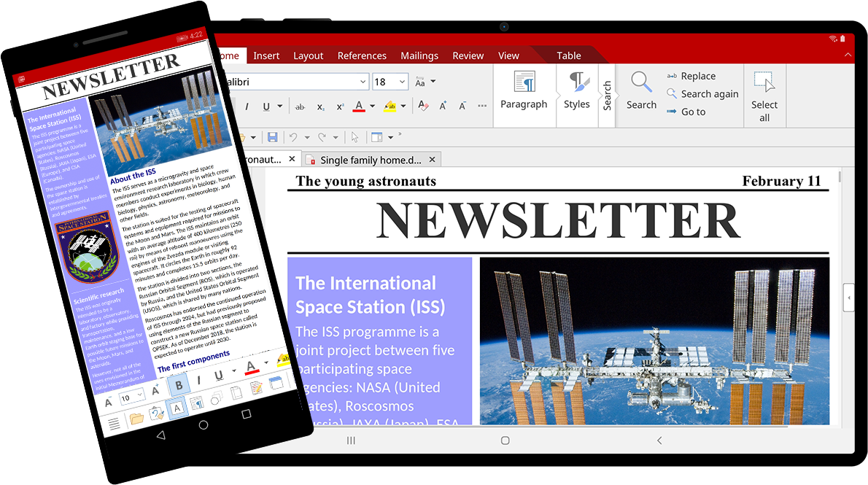The height and width of the screenshot is (485, 868).
Task: Open file folder icon on phone
Action: [x=136, y=418]
